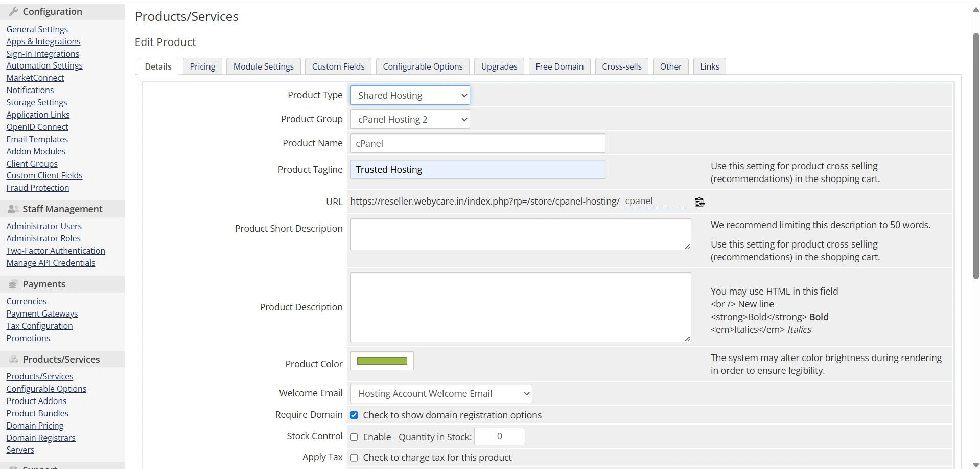
Task: Open Administrator Roles link
Action: click(43, 238)
